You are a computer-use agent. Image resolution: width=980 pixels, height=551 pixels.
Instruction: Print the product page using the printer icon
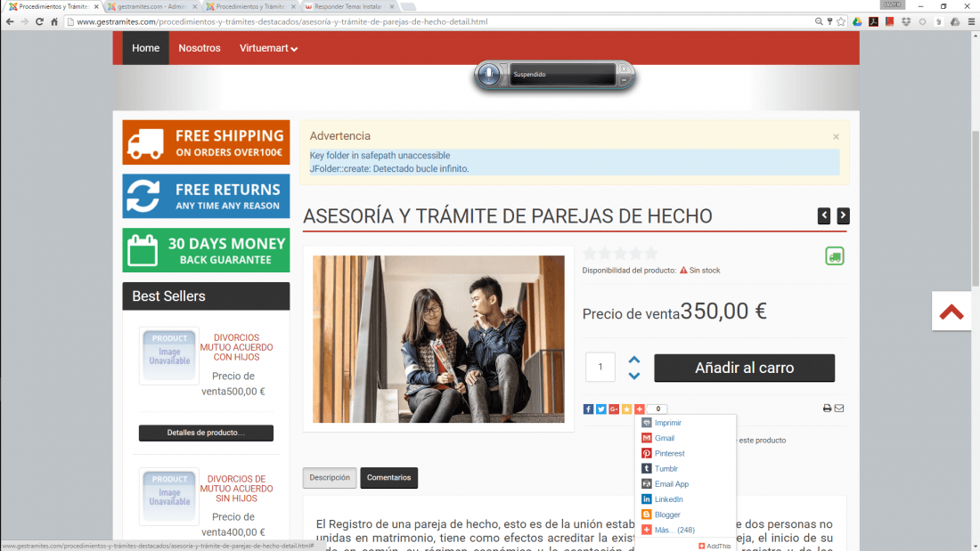(827, 408)
